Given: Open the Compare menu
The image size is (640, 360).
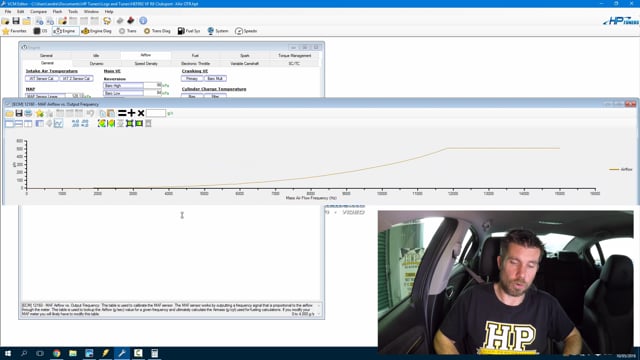Looking at the screenshot, I should click(x=38, y=12).
